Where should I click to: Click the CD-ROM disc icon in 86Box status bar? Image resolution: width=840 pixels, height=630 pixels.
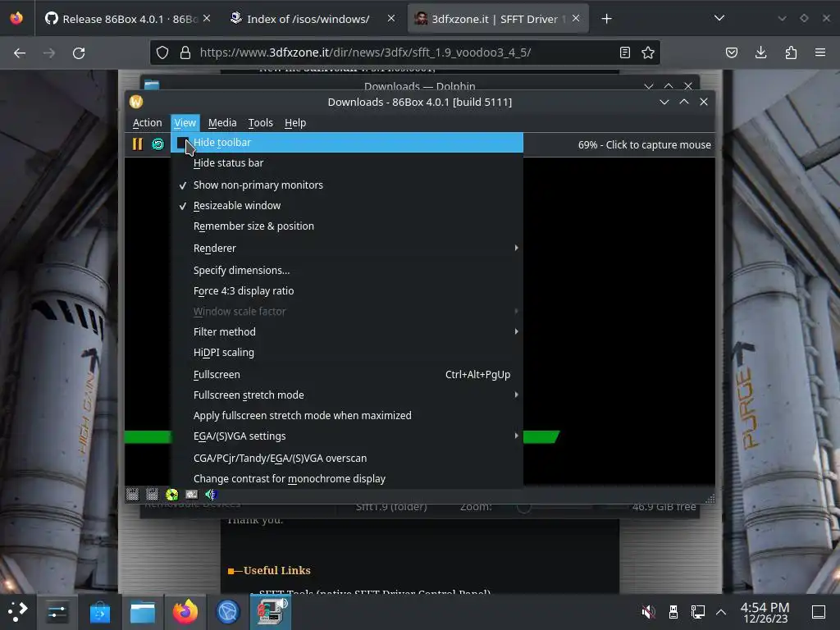tap(172, 495)
